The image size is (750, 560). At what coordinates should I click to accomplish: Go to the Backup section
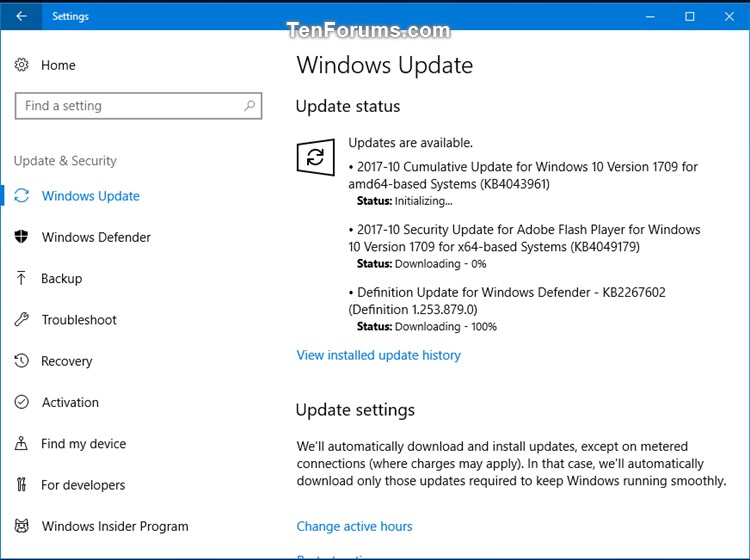(62, 278)
